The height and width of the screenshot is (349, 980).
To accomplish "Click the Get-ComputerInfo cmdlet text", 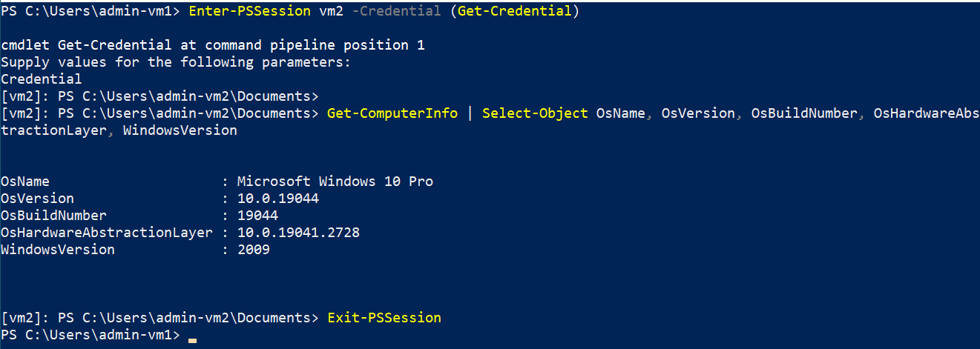I will [x=395, y=113].
